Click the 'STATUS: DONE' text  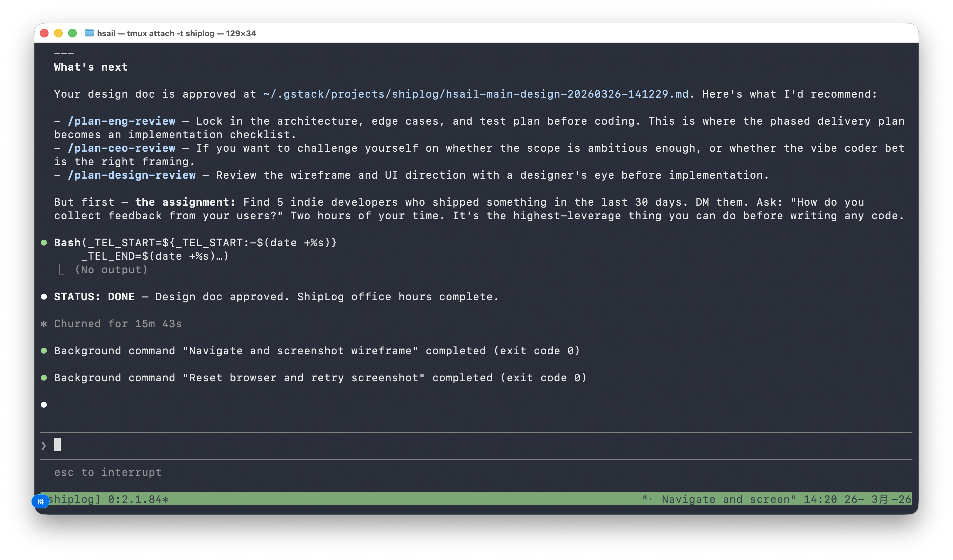tap(94, 297)
